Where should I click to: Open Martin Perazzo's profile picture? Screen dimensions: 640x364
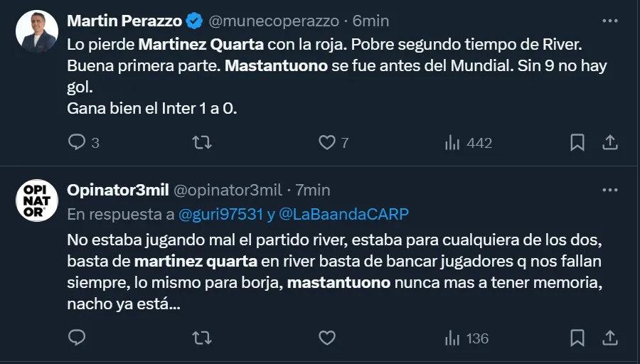point(37,31)
